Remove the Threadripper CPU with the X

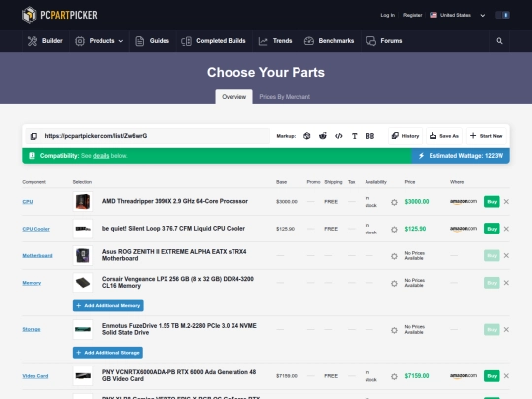click(x=506, y=202)
